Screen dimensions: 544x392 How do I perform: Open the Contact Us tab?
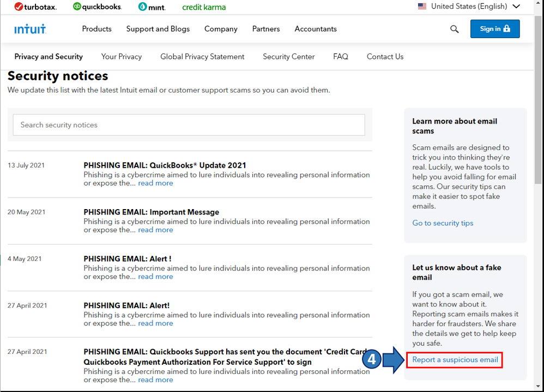(385, 57)
